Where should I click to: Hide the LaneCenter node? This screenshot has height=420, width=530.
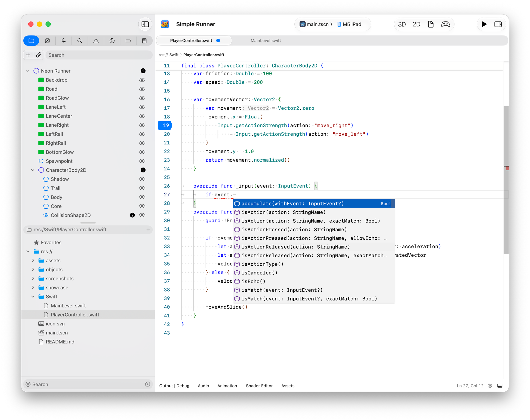point(142,116)
